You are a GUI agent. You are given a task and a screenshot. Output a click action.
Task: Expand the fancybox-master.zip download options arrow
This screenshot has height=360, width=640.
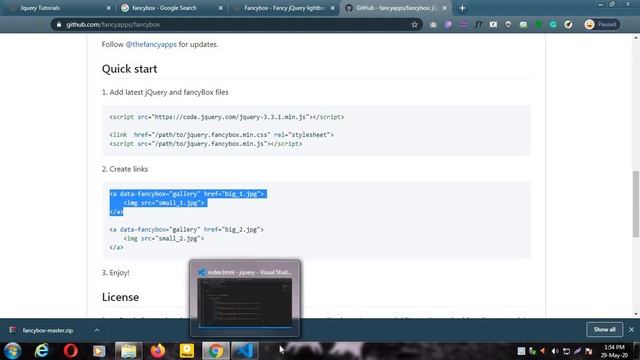point(97,330)
